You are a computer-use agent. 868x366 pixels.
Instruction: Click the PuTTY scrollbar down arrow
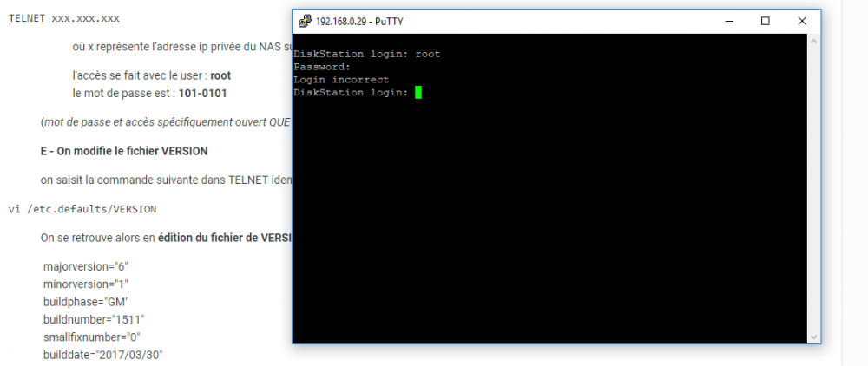pos(814,337)
